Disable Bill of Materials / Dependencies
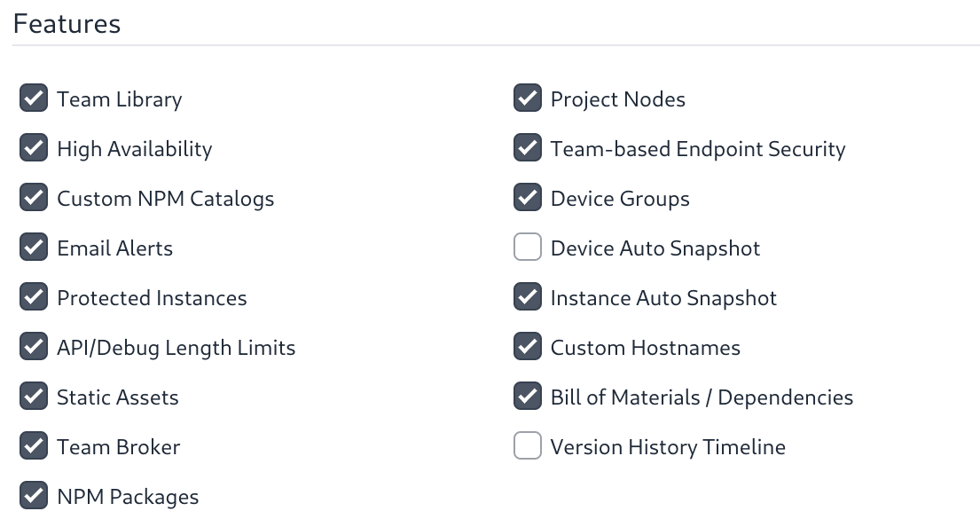This screenshot has height=527, width=980. (x=527, y=397)
